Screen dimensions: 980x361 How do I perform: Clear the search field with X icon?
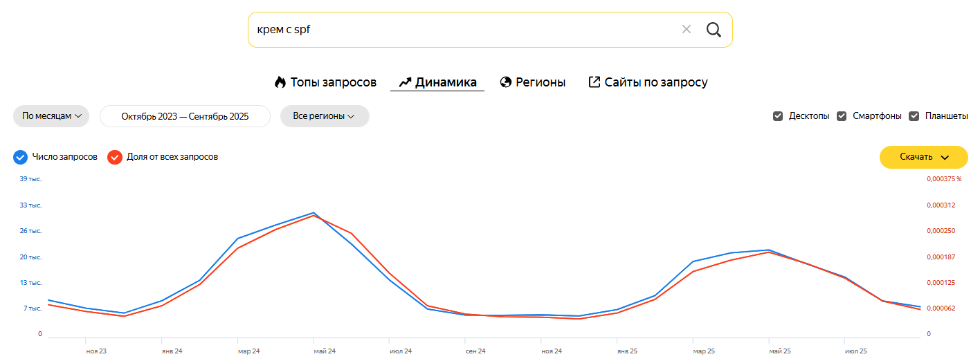(687, 30)
